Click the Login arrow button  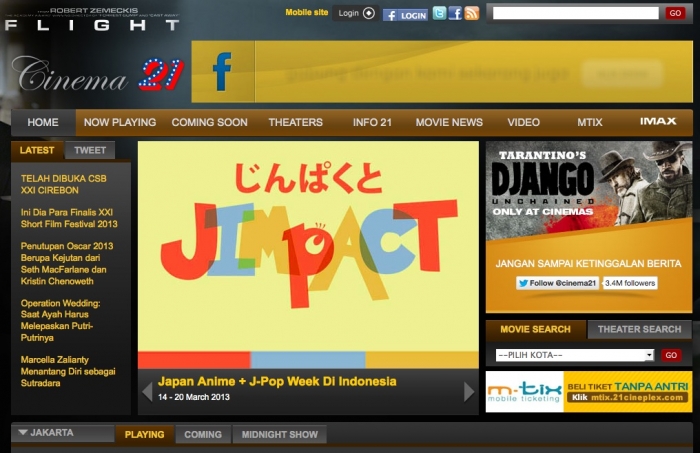(x=356, y=13)
